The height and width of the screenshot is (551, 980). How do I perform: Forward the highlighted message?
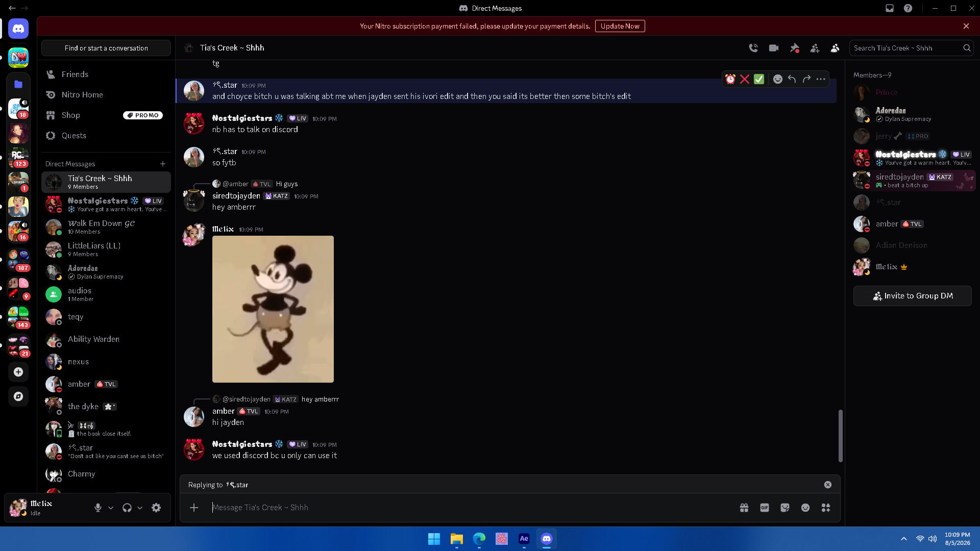point(806,79)
